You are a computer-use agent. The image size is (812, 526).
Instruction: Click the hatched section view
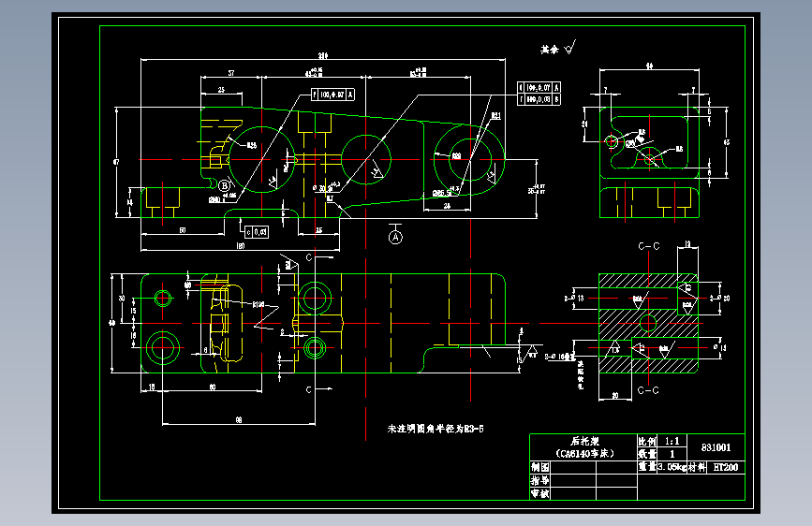[x=648, y=324]
